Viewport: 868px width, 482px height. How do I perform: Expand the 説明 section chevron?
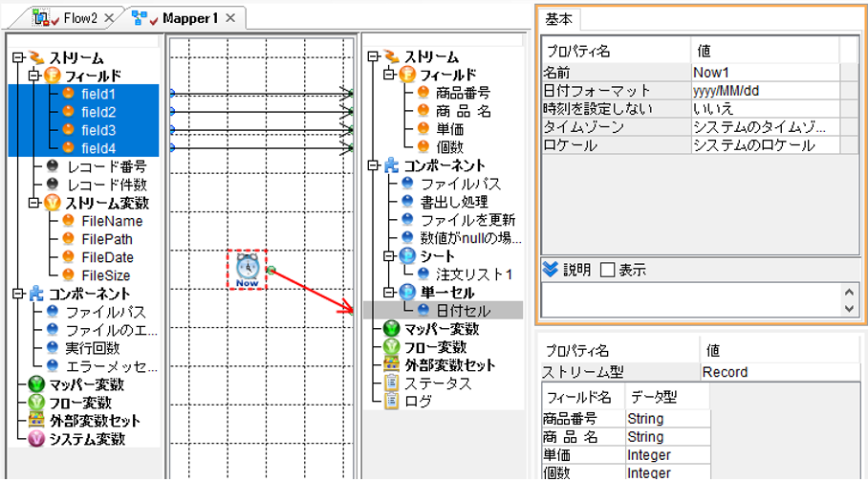[x=551, y=270]
